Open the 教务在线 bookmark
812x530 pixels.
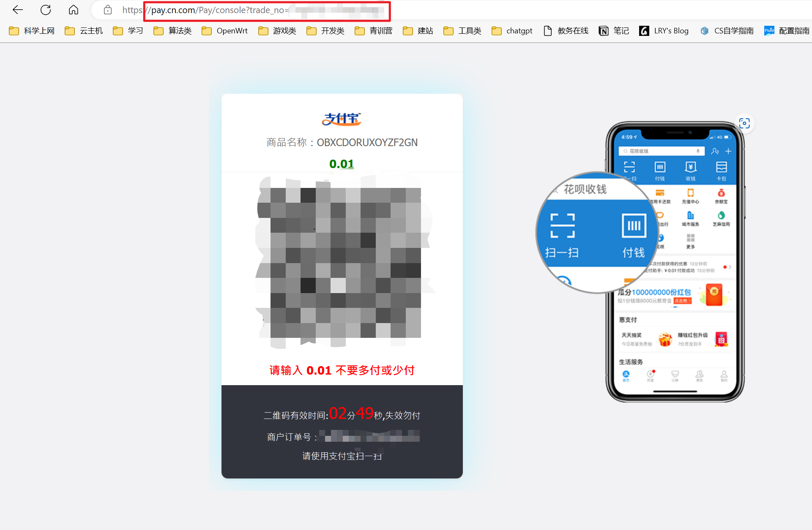tap(566, 31)
